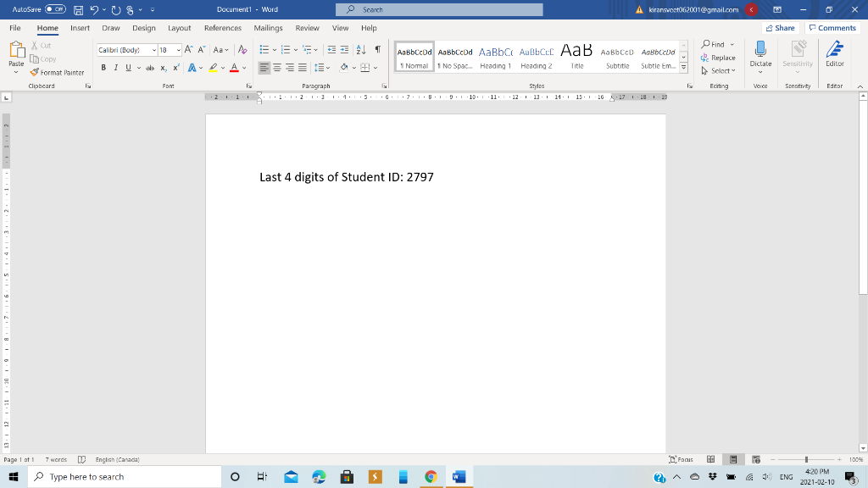Image resolution: width=868 pixels, height=488 pixels.
Task: Apply center text alignment
Action: [276, 66]
